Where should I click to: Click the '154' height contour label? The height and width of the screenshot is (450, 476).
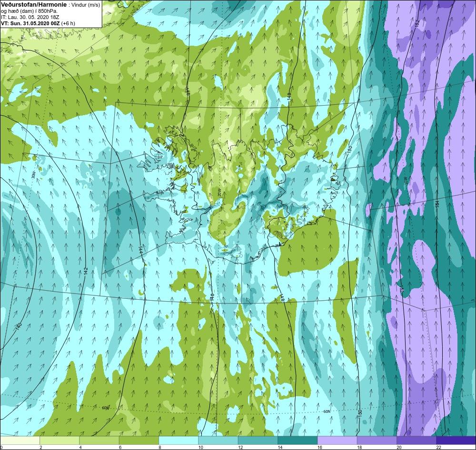pyautogui.click(x=437, y=204)
